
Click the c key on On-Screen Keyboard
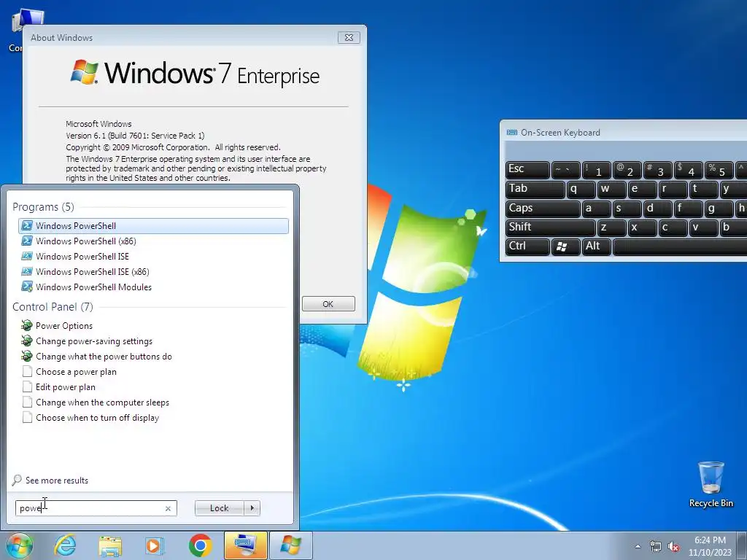click(x=673, y=227)
